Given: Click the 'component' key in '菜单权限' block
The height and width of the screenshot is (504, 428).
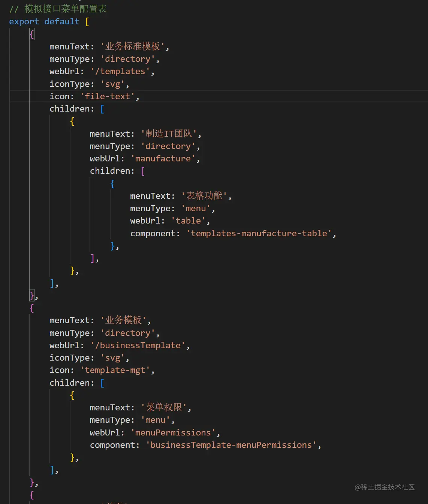Looking at the screenshot, I should (x=112, y=445).
